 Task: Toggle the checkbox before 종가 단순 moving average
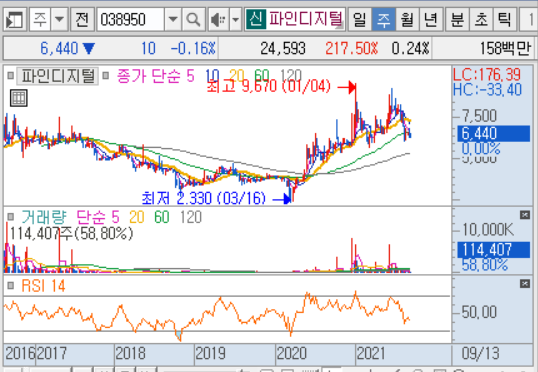coord(106,75)
